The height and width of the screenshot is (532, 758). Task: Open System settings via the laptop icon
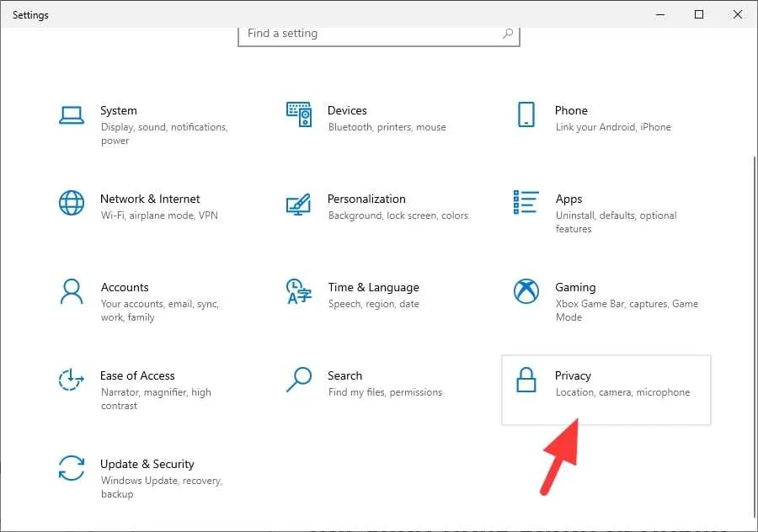coord(72,115)
